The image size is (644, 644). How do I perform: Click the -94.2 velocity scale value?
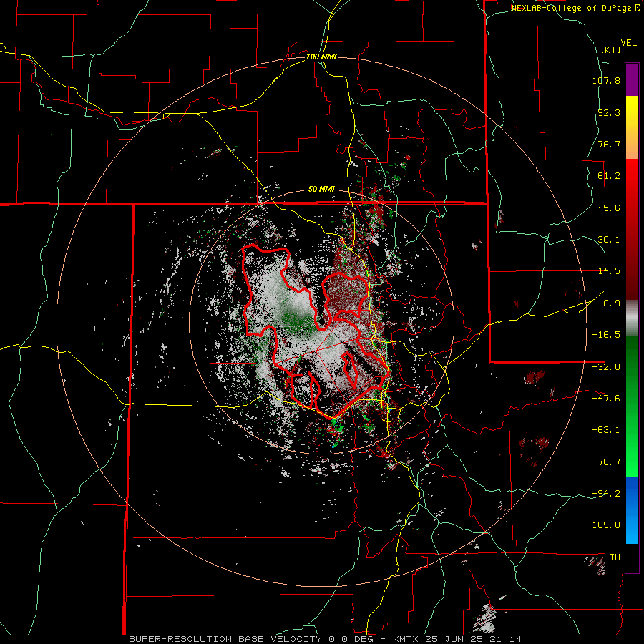point(606,493)
